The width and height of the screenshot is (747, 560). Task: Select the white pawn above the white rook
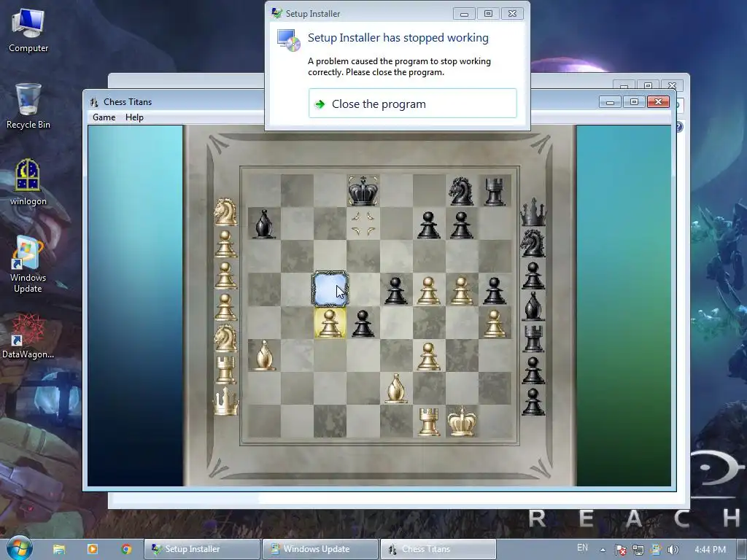coord(428,356)
